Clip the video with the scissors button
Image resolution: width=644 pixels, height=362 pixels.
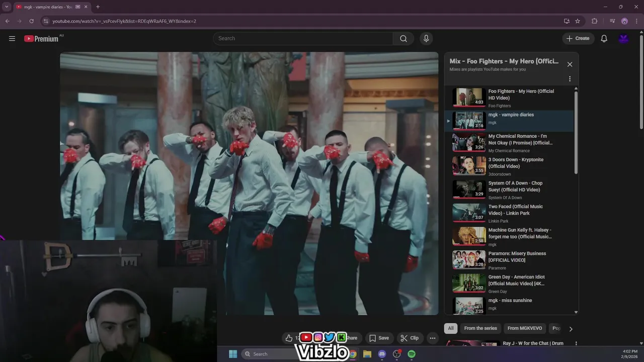tap(409, 338)
